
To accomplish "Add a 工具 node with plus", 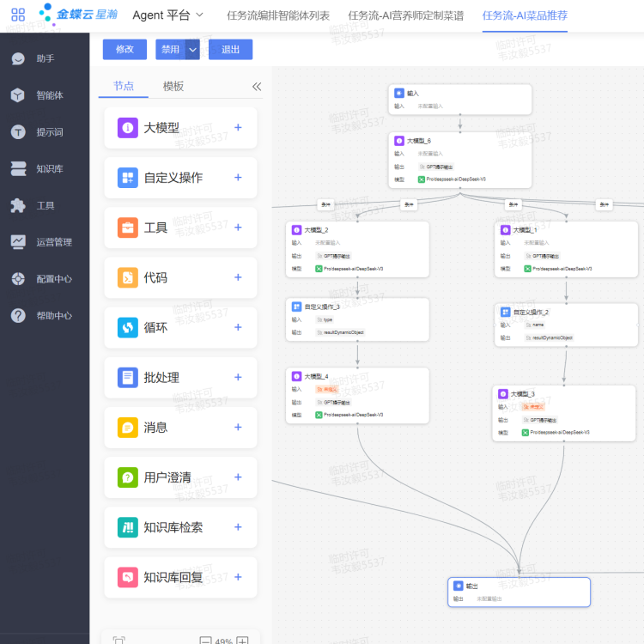I will [238, 228].
